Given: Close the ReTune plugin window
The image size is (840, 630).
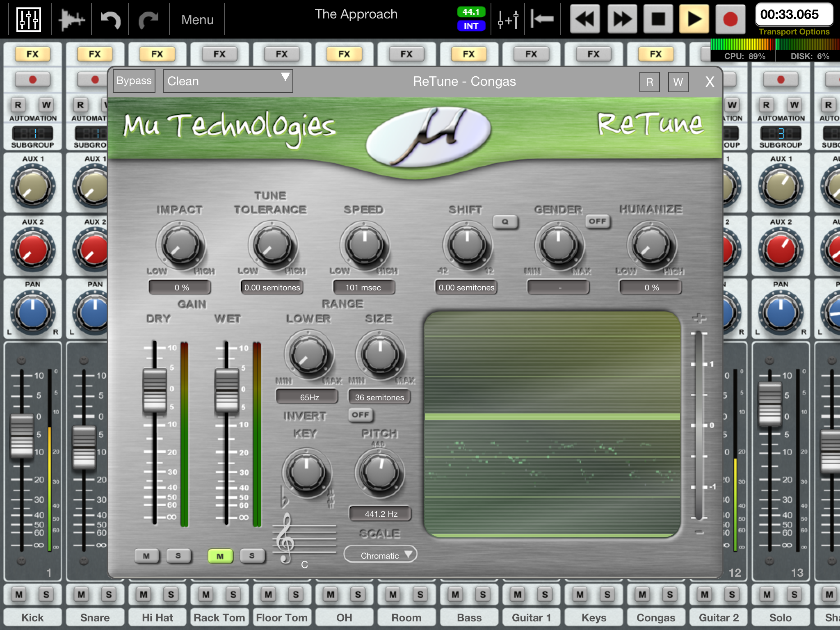Looking at the screenshot, I should pos(710,82).
